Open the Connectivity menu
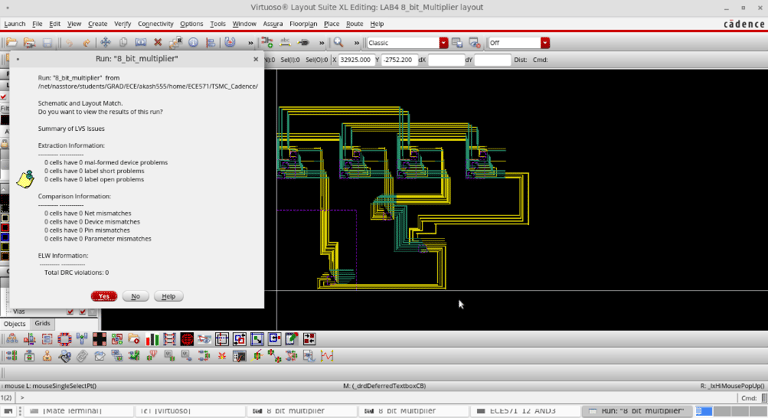The height and width of the screenshot is (418, 768). tap(155, 24)
